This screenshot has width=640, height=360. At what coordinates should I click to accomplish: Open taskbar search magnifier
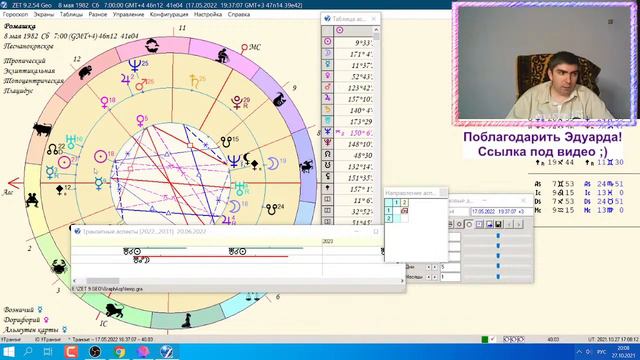(28, 351)
